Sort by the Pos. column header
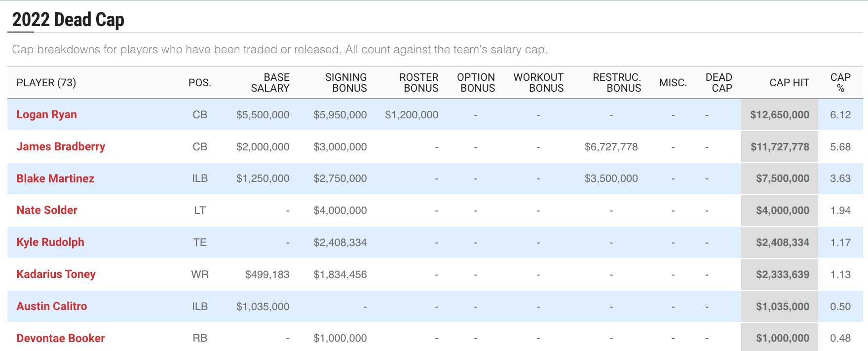 pyautogui.click(x=199, y=83)
